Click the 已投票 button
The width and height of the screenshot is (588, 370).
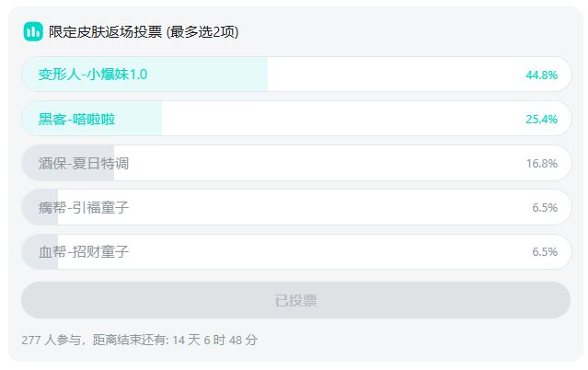pos(296,300)
